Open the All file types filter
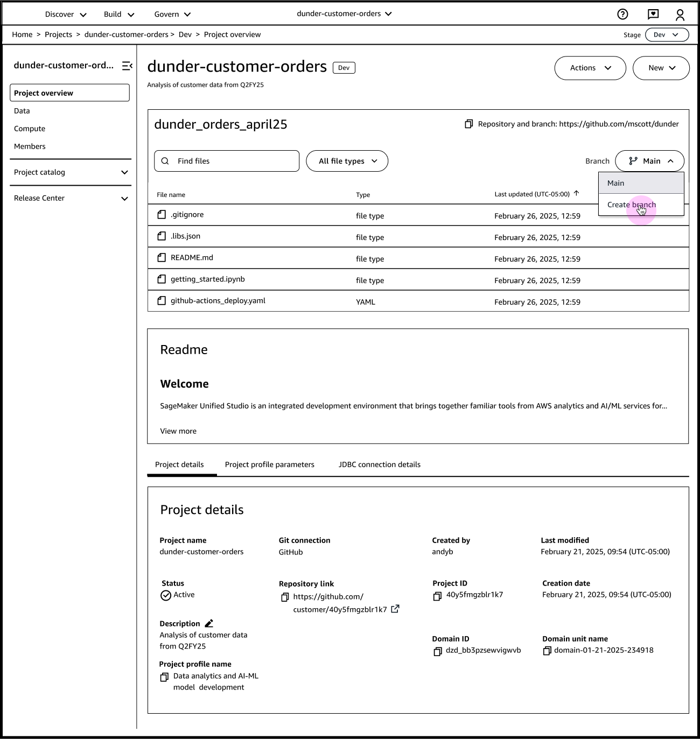Screen dimensions: 700x739 pos(347,160)
